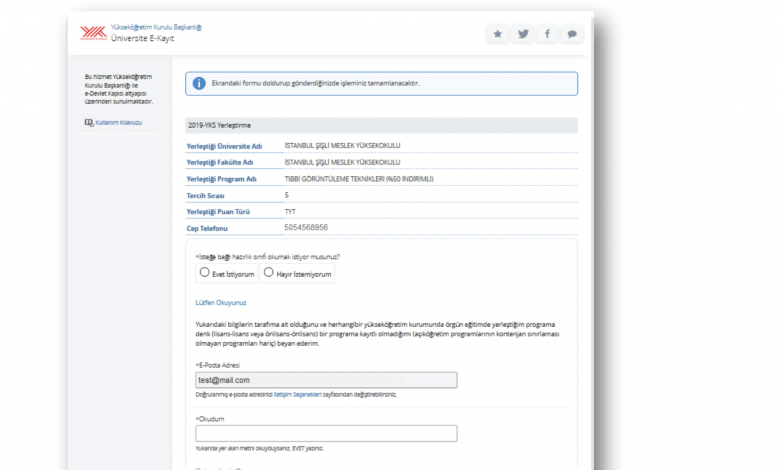Click the blue info icon in notice
Viewport: 780px width, 470px height.
199,83
